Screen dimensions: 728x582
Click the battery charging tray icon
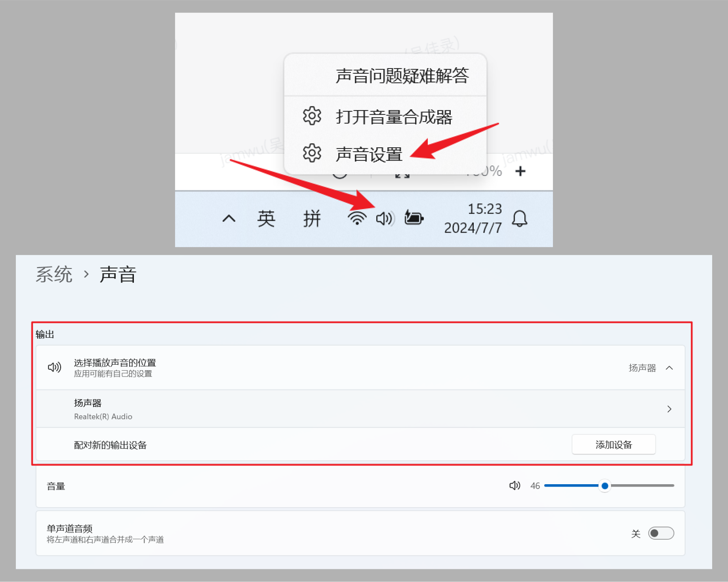pyautogui.click(x=414, y=218)
